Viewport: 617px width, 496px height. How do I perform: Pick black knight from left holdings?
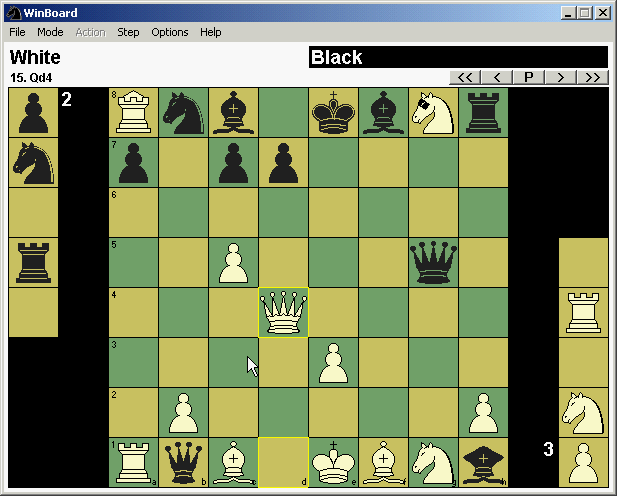pyautogui.click(x=33, y=163)
